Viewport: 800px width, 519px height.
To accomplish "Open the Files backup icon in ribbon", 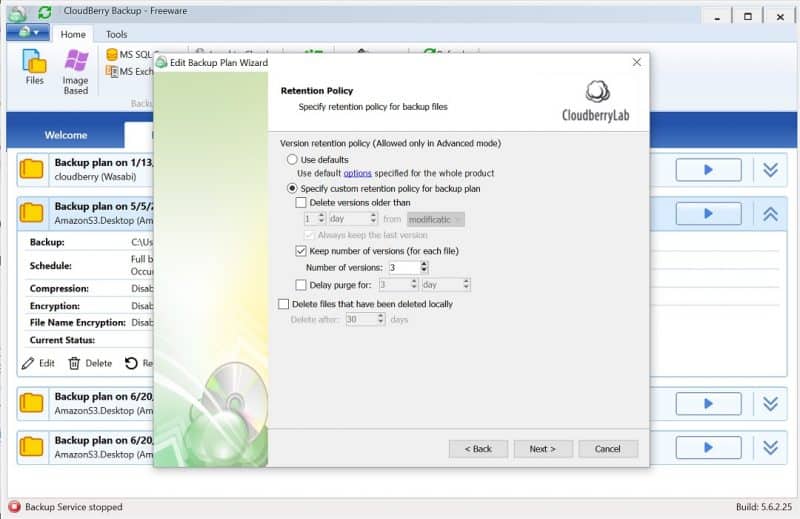I will (x=34, y=66).
